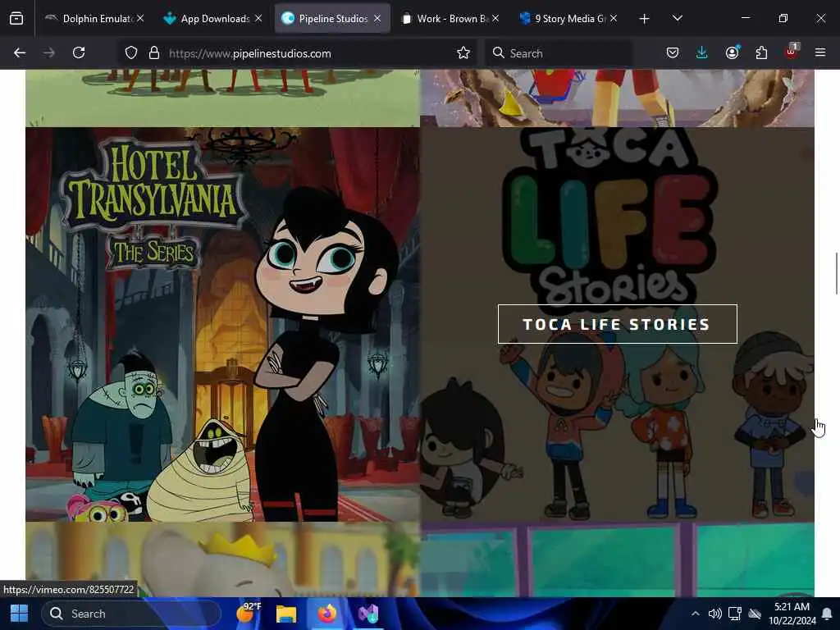This screenshot has height=630, width=840.
Task: Close the Work - Brown Bag tab
Action: (x=495, y=19)
